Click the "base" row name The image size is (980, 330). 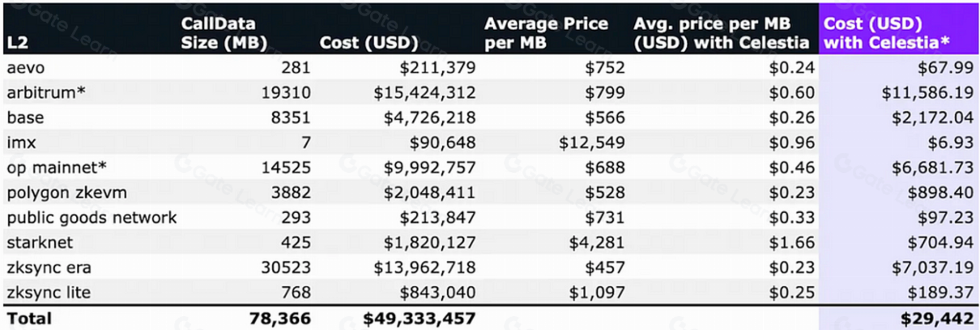pos(24,117)
